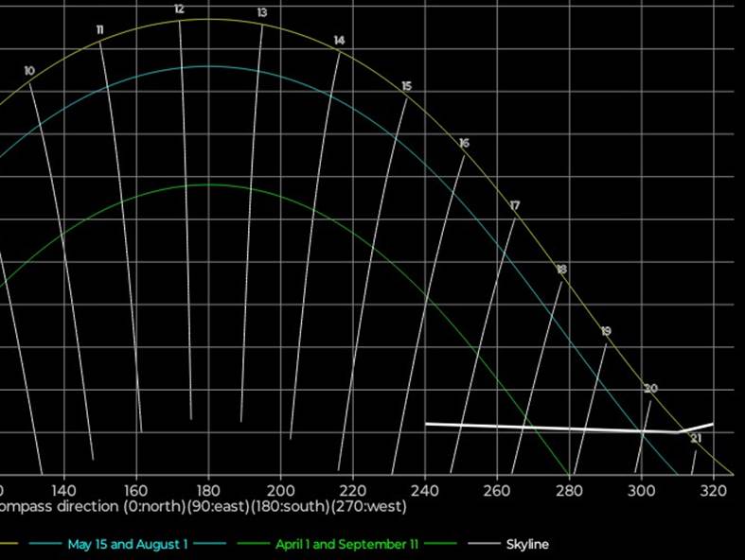This screenshot has height=560, width=745.
Task: Click the white line swatch beside Skyline
Action: pos(486,544)
